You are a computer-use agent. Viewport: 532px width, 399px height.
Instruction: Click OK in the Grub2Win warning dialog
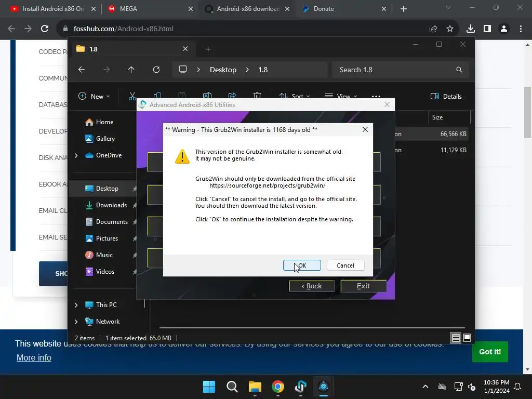302,265
